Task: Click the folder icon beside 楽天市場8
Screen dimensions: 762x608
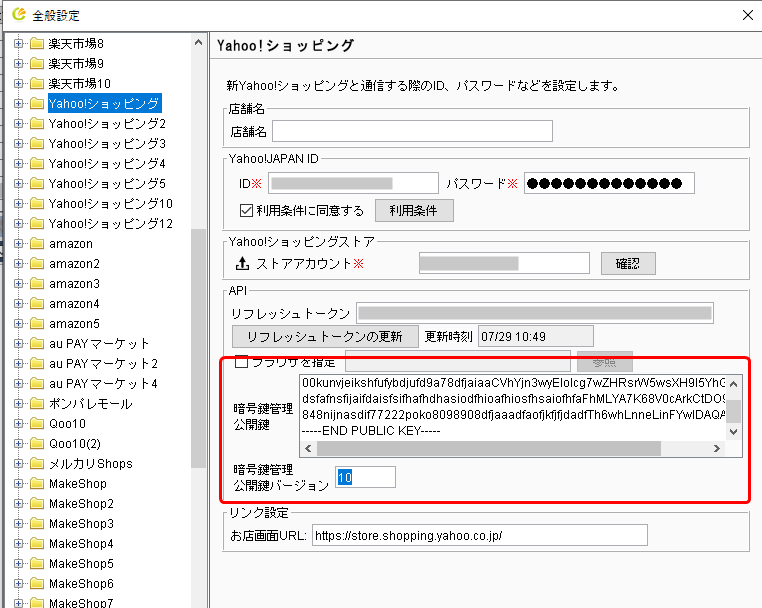Action: pyautogui.click(x=37, y=44)
